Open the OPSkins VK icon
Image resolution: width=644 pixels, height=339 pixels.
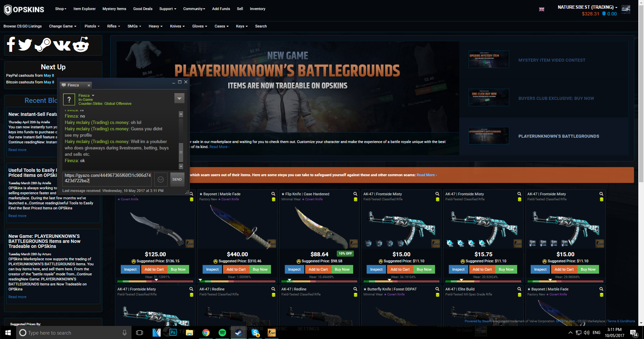pyautogui.click(x=62, y=45)
